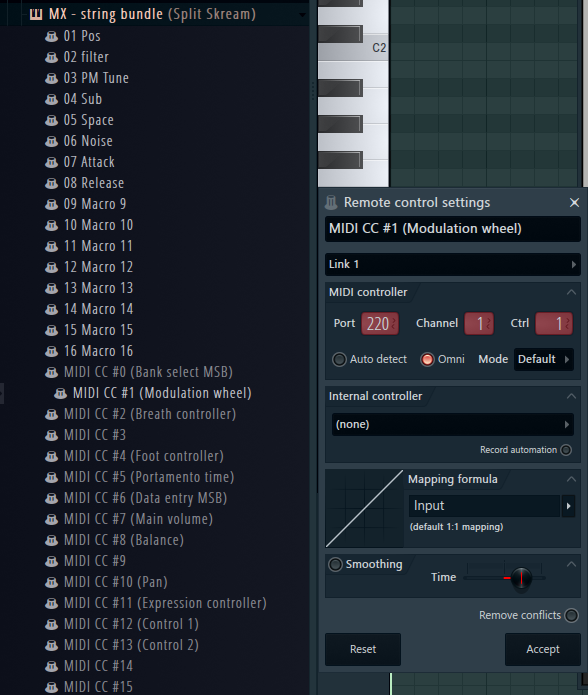Toggle the Omni option

click(x=428, y=359)
